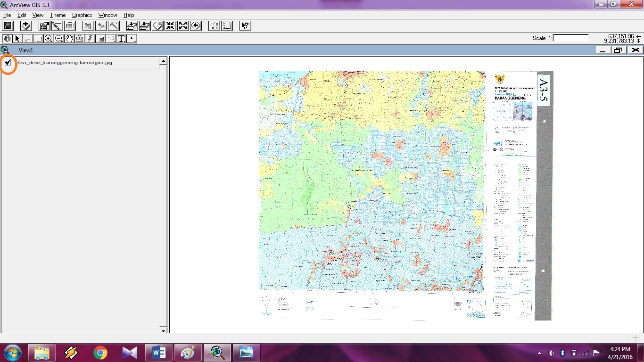Viewport: 644px width, 362px height.
Task: Return to the previous zoom extent
Action: click(x=196, y=26)
